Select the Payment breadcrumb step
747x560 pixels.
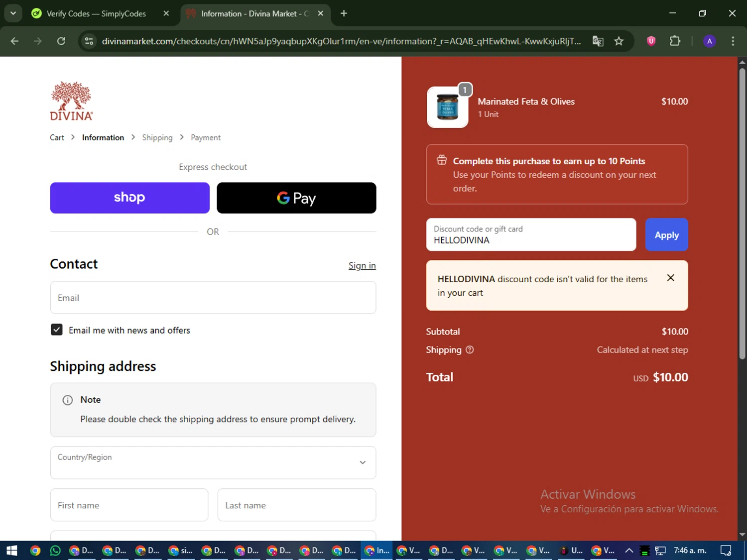click(x=206, y=137)
